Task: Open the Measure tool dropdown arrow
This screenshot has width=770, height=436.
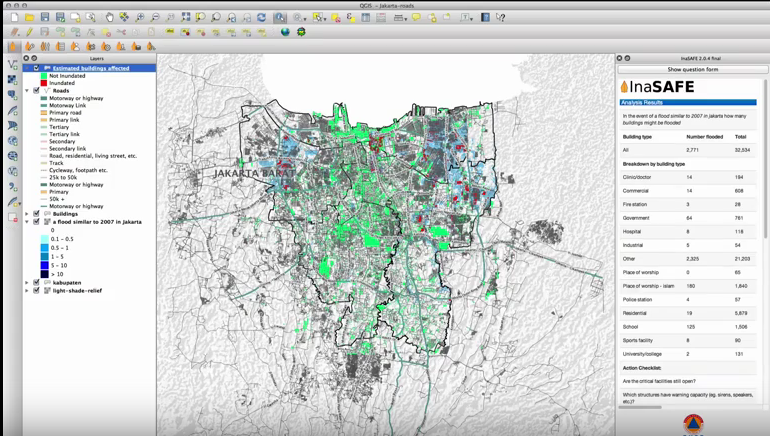Action: point(406,19)
